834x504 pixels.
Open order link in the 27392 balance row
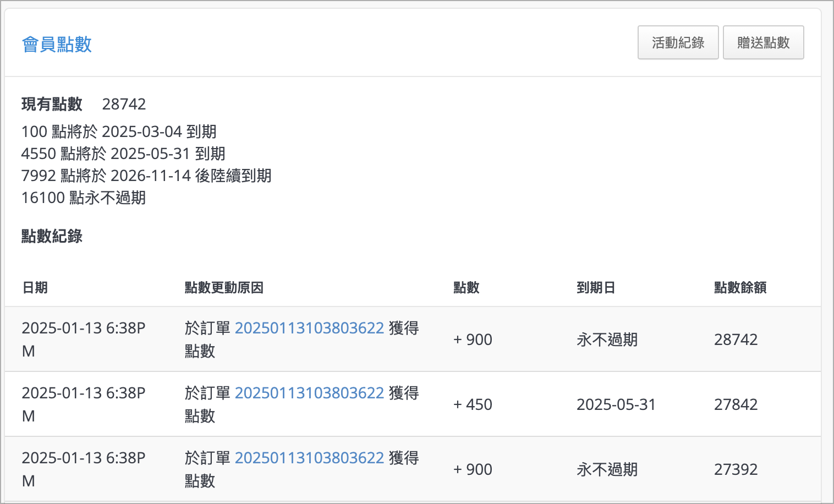pos(309,458)
